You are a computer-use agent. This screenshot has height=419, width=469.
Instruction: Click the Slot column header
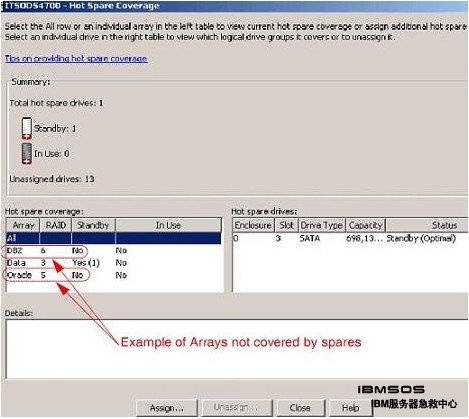coord(286,225)
